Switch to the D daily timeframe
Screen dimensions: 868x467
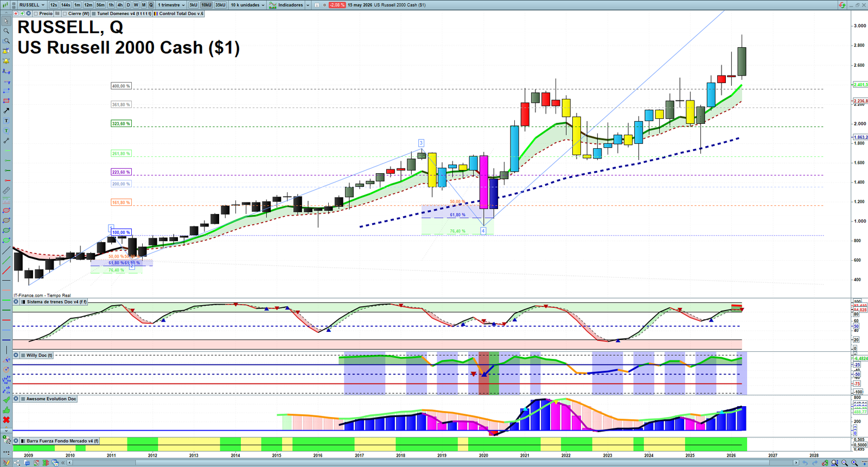tap(129, 5)
